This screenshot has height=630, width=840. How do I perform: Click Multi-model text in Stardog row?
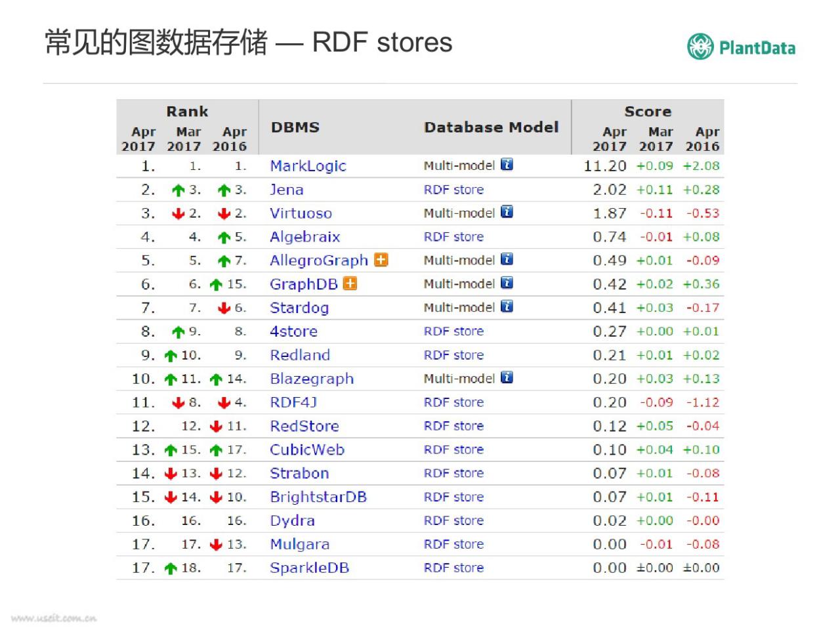tap(459, 308)
